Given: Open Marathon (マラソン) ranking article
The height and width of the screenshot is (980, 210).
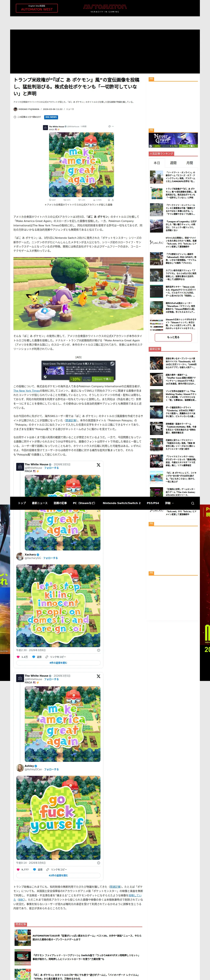Looking at the screenshot, I should 173,308.
